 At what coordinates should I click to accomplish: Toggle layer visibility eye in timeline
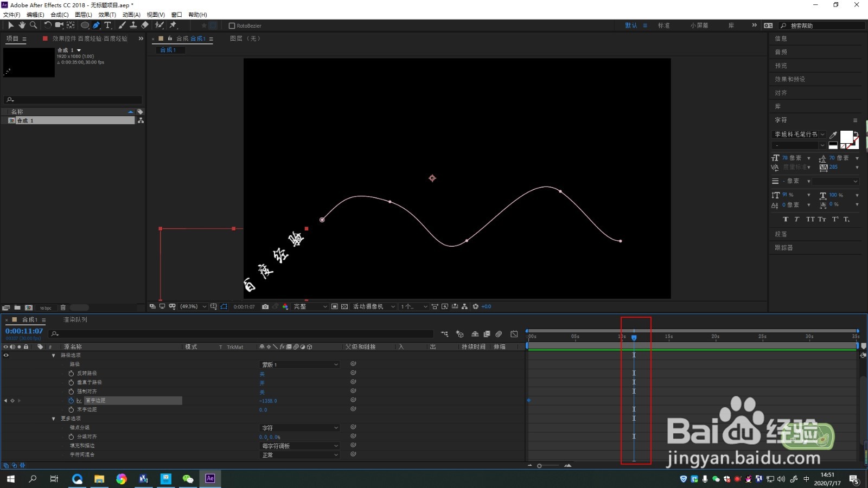click(6, 355)
